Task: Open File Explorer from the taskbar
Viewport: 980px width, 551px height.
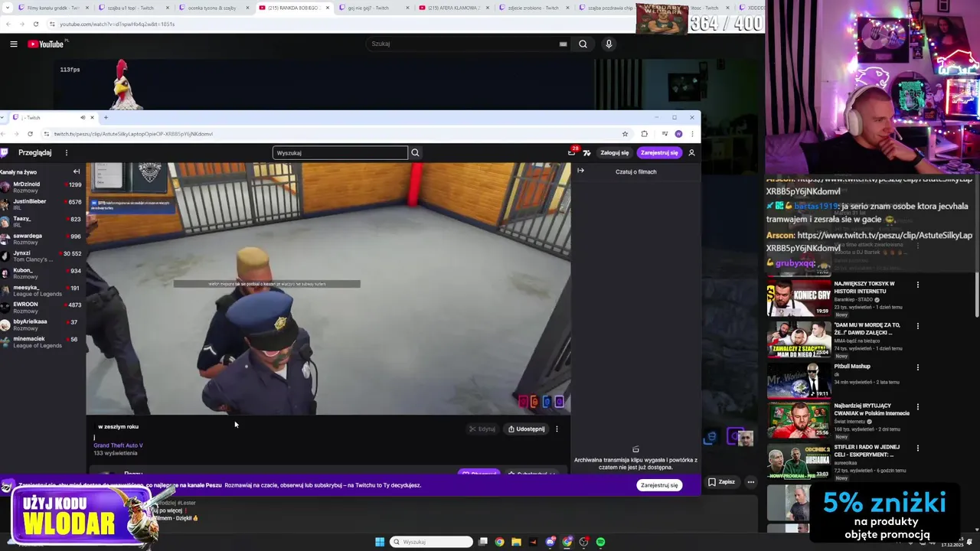Action: (x=516, y=542)
